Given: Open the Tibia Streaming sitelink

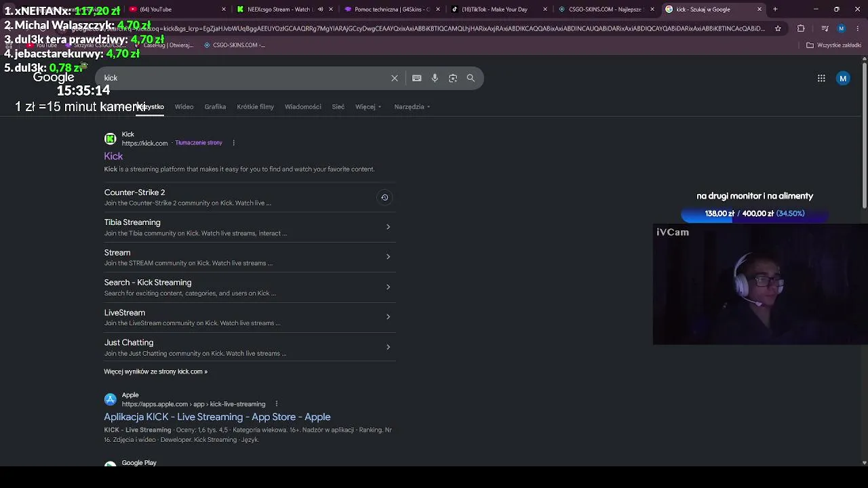Looking at the screenshot, I should click(132, 222).
